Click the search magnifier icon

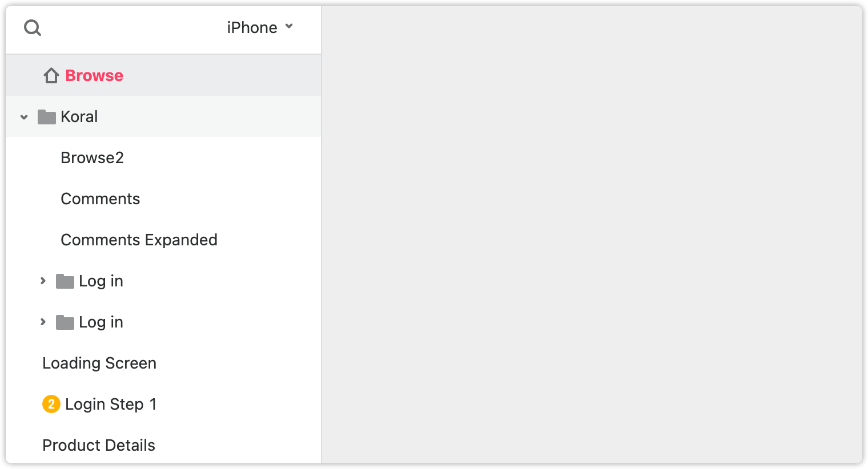[x=33, y=27]
